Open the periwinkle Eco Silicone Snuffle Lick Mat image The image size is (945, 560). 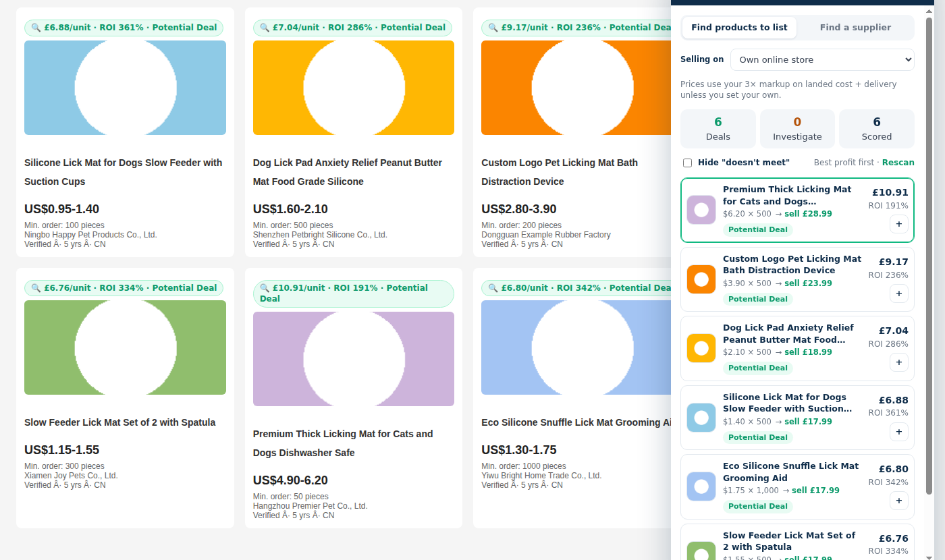click(x=576, y=347)
